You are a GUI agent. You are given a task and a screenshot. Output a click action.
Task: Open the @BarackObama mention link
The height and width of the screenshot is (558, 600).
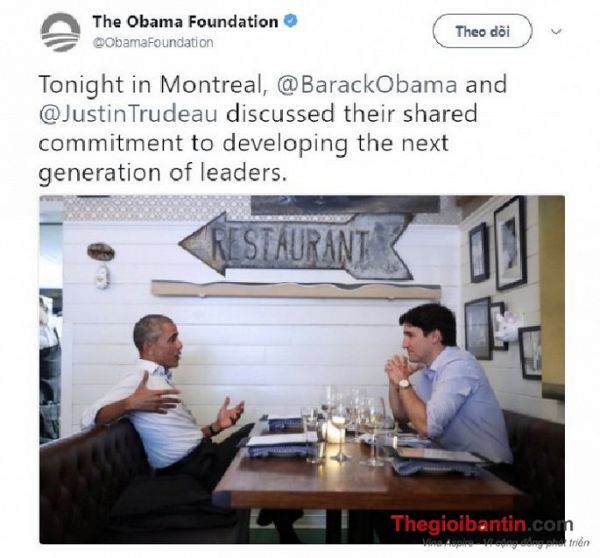click(x=367, y=85)
